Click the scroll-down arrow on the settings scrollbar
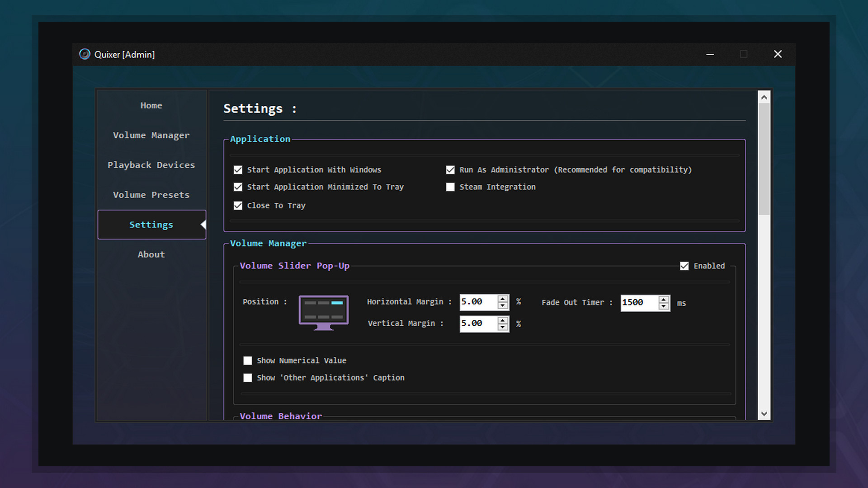This screenshot has width=868, height=488. 764,413
